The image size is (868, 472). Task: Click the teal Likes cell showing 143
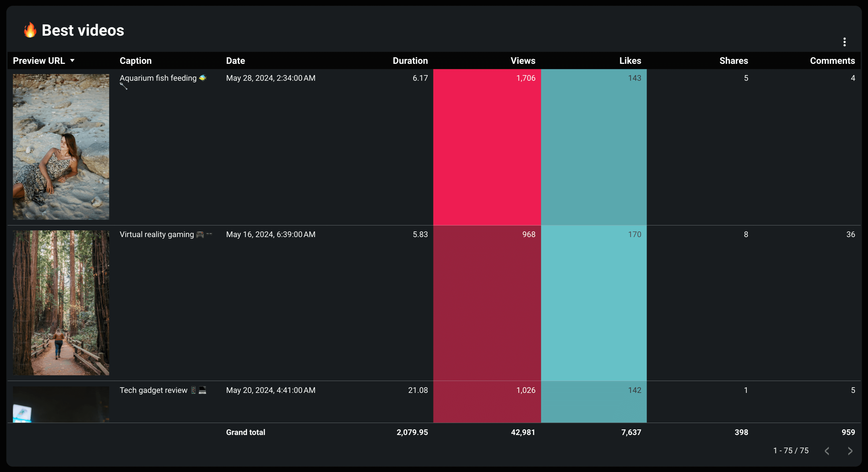[x=594, y=147]
